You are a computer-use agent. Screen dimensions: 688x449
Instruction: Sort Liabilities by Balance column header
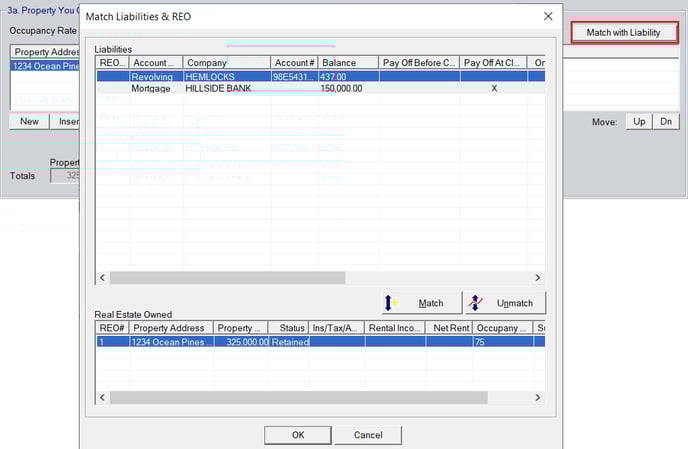(348, 63)
